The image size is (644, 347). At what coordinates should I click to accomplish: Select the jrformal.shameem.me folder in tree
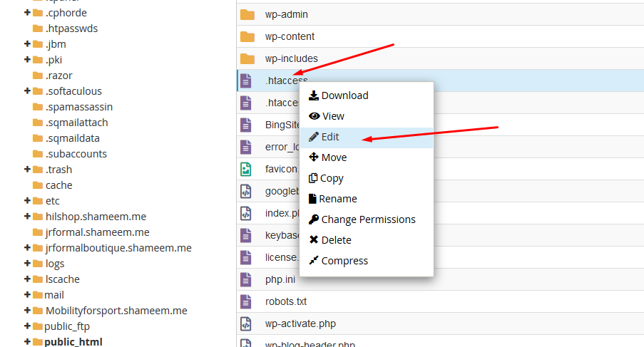click(x=97, y=232)
